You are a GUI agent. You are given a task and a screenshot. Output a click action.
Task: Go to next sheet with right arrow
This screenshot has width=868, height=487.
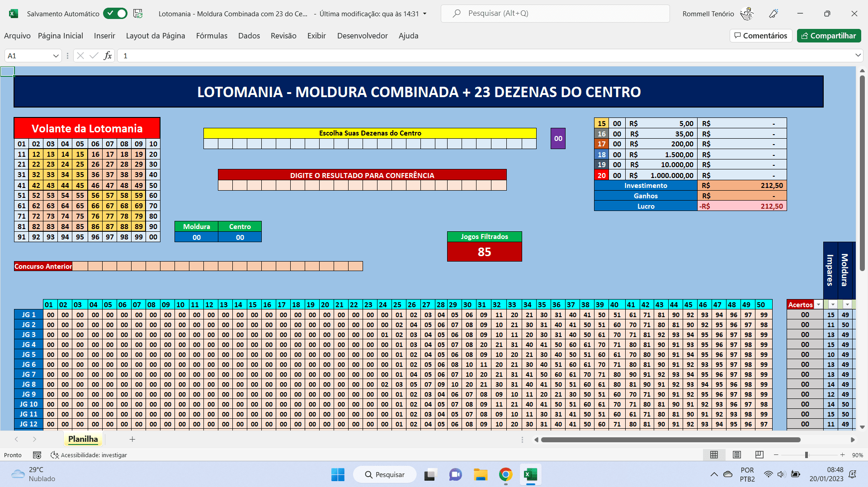tap(34, 439)
